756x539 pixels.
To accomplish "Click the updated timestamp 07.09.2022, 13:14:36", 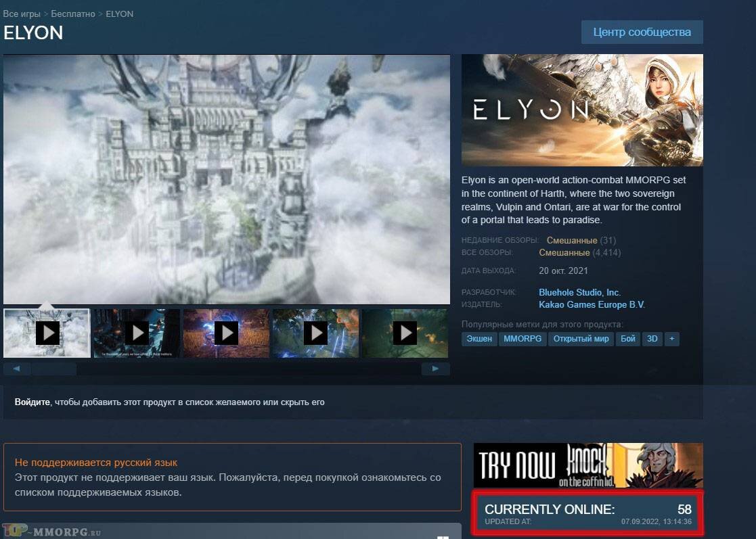I will tap(657, 521).
